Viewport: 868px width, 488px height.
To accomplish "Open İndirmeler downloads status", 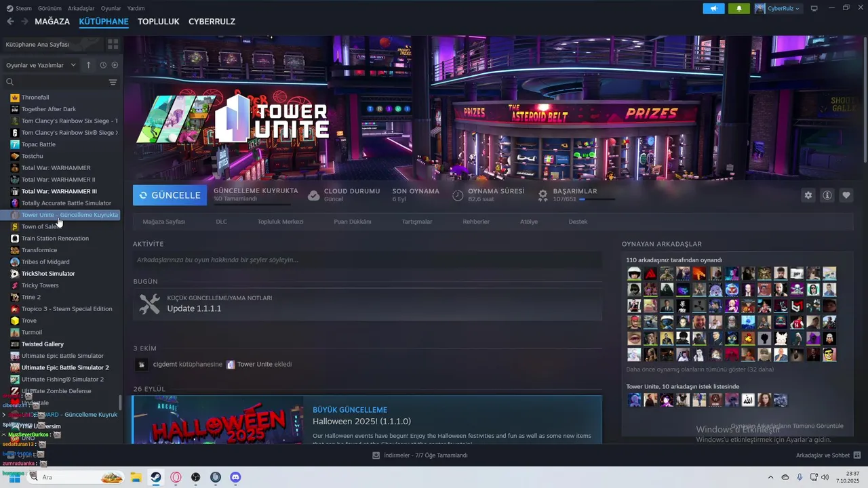I will (x=420, y=455).
